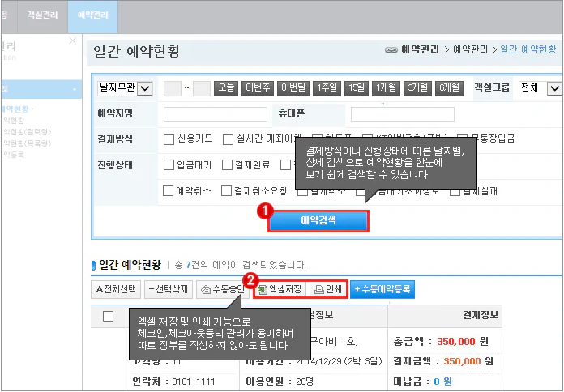Check the 예약취소 status checkbox

pos(168,190)
